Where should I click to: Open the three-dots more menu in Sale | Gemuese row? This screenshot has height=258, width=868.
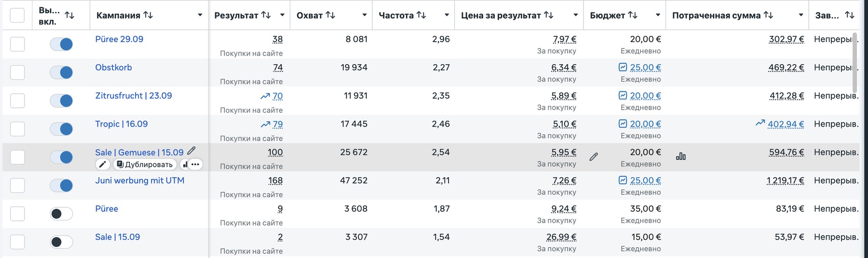point(195,164)
